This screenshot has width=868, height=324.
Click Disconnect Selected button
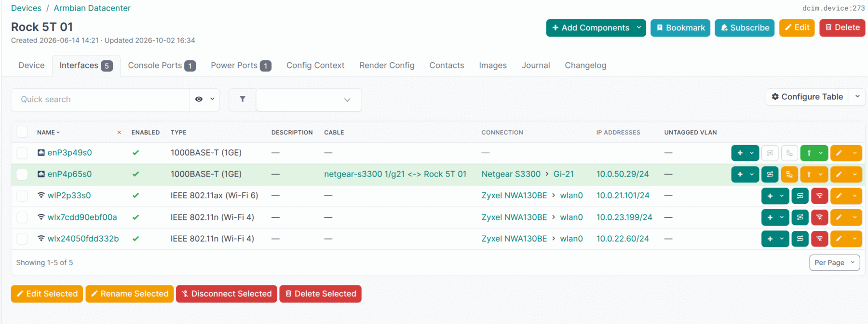(x=226, y=294)
